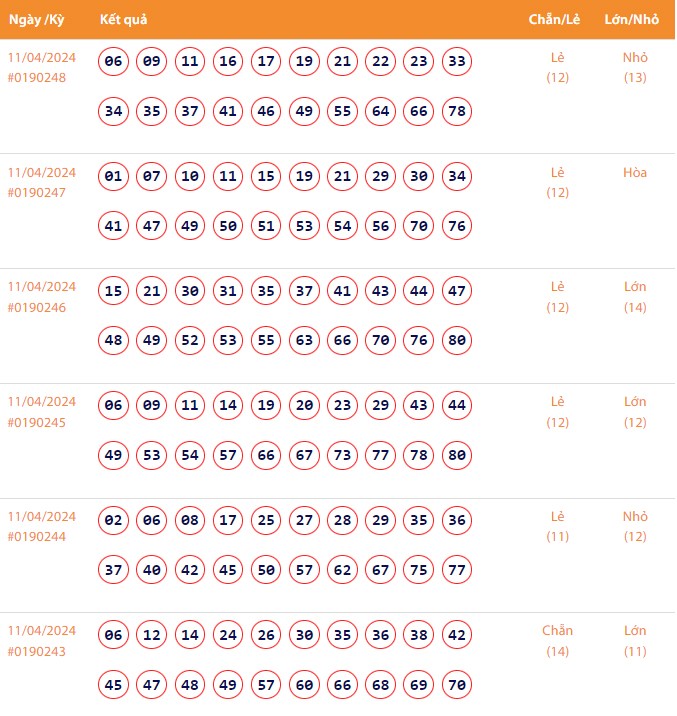
Task: Open draw #0190247 details
Action: (37, 193)
